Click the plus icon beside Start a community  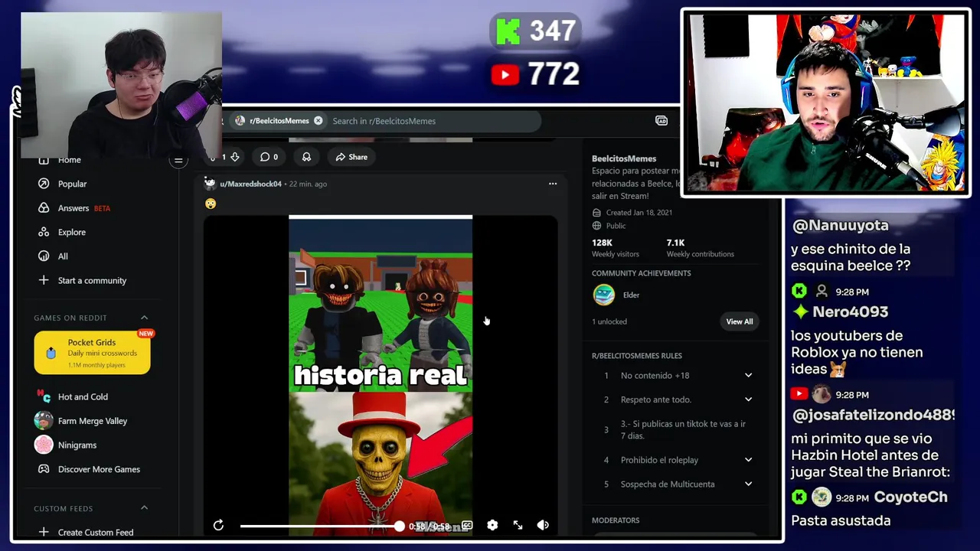(x=44, y=280)
